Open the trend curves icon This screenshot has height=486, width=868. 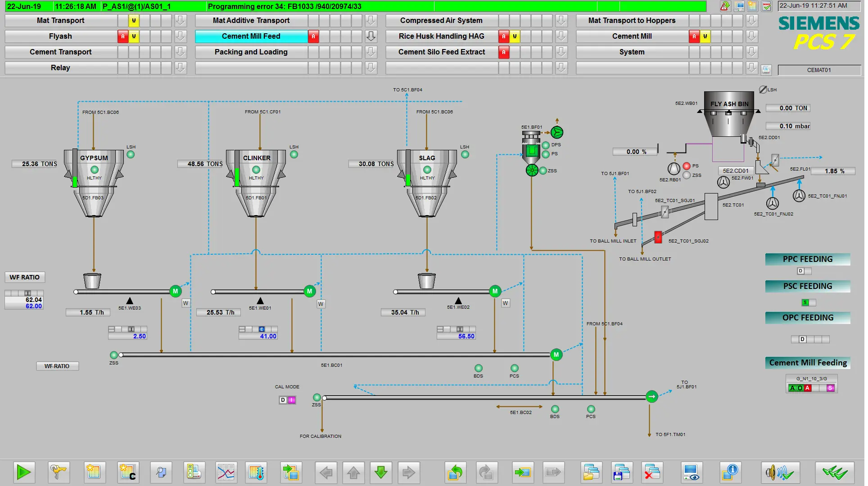click(x=226, y=472)
